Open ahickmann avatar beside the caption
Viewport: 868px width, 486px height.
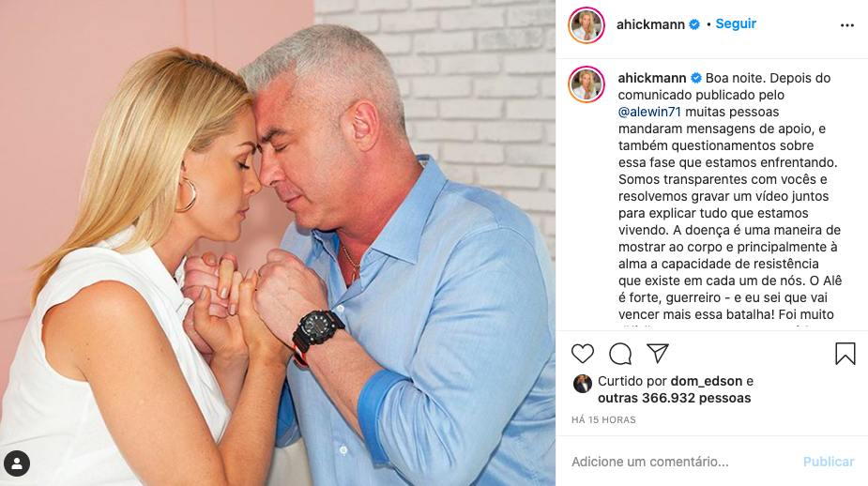click(x=586, y=84)
